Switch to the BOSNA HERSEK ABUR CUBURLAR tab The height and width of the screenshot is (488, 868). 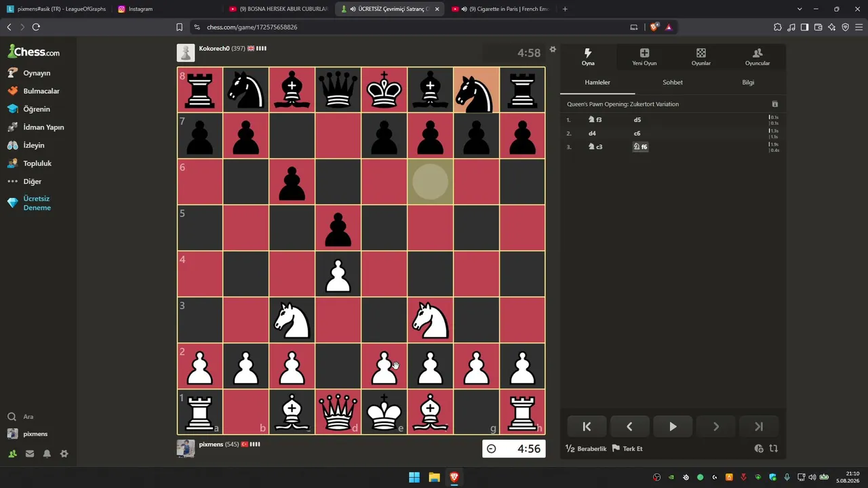(x=279, y=9)
